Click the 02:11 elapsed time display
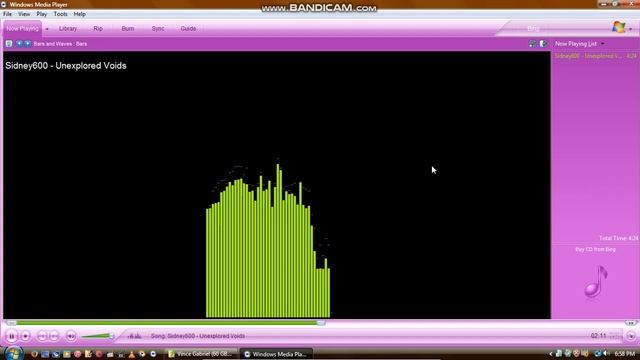The width and height of the screenshot is (640, 360). point(598,336)
